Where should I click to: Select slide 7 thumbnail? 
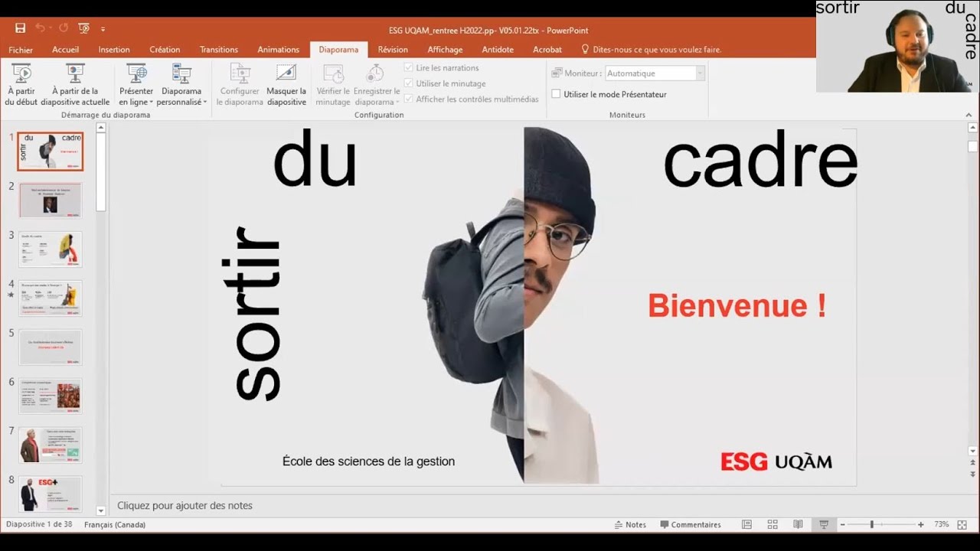pyautogui.click(x=51, y=445)
